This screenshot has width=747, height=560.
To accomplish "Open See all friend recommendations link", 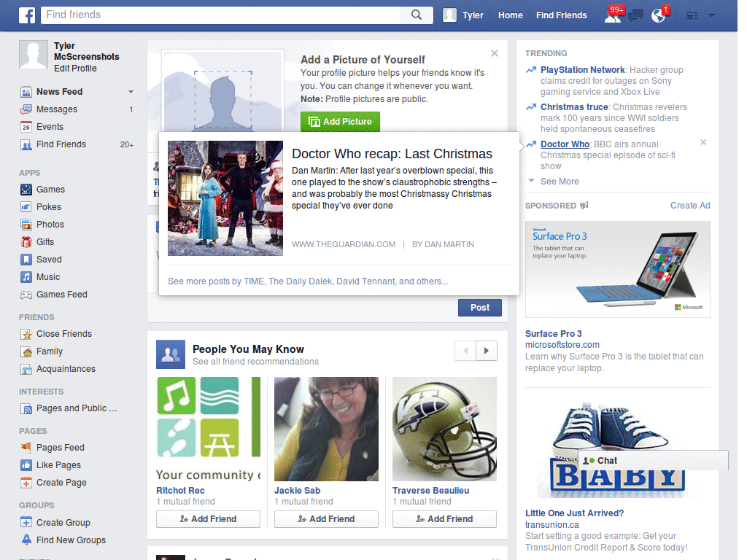I will click(x=255, y=362).
